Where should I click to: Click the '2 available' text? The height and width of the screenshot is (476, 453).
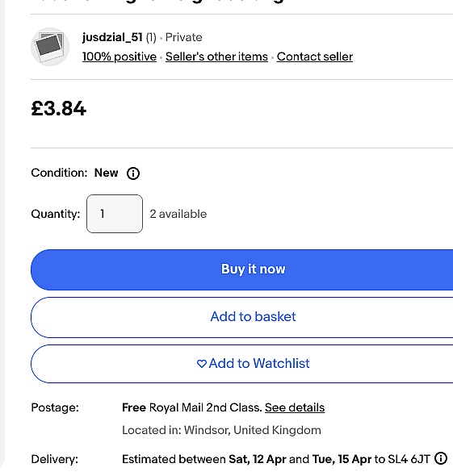tap(178, 214)
